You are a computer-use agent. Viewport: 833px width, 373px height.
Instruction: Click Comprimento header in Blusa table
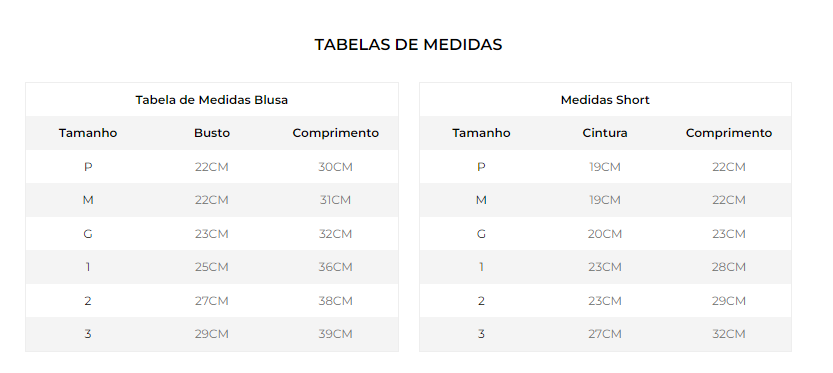point(336,133)
